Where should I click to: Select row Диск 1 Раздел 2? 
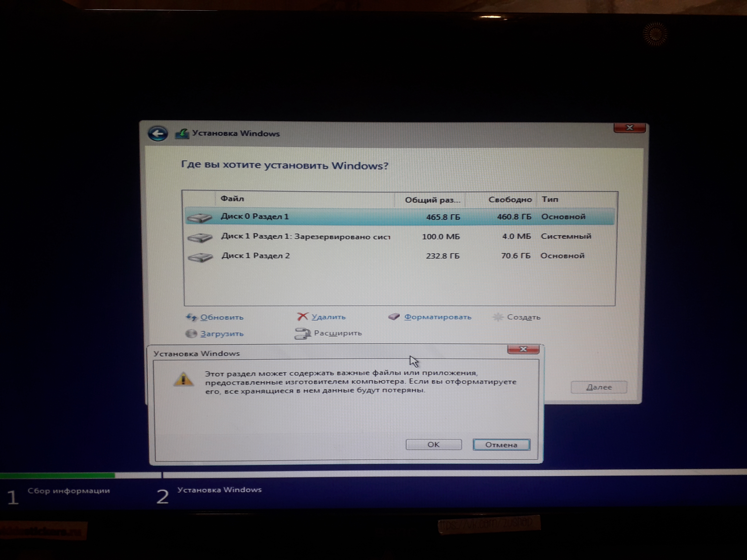400,256
